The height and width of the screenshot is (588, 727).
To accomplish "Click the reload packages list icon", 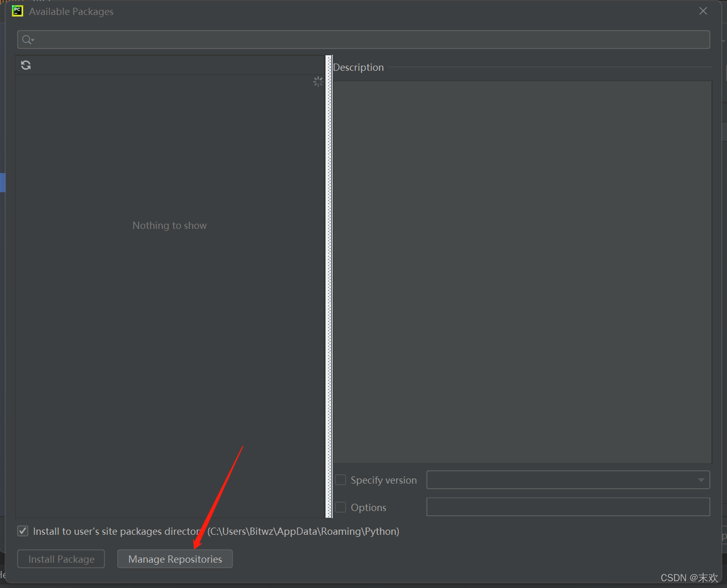I will point(26,65).
